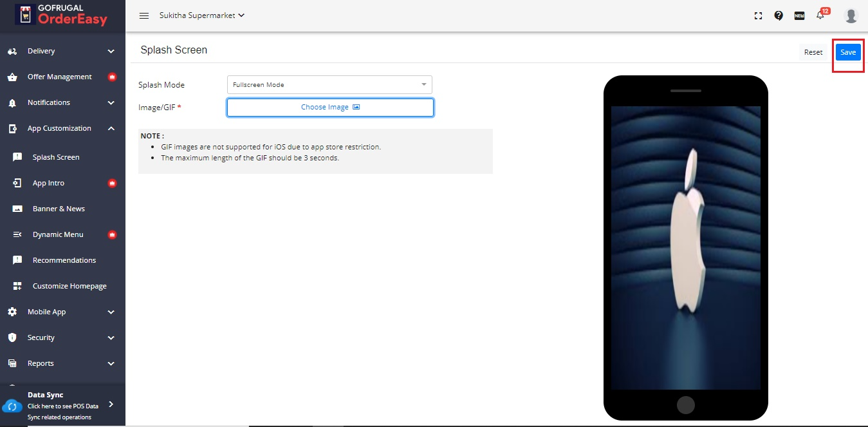Click the phone mockup home button
868x427 pixels.
click(686, 405)
